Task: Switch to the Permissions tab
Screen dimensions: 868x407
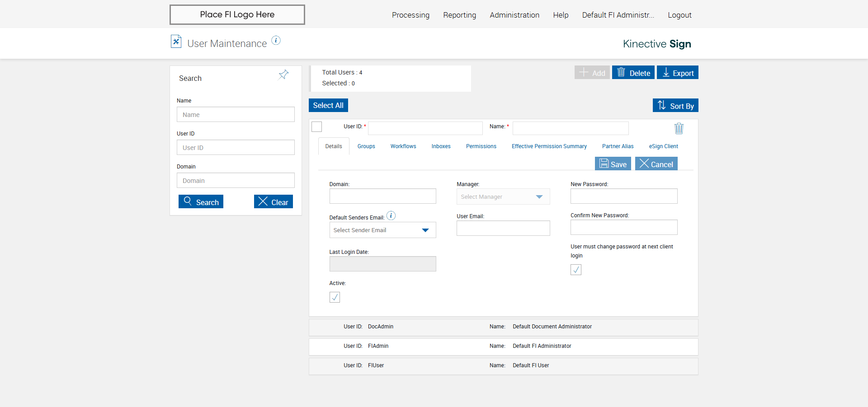Action: pos(481,146)
